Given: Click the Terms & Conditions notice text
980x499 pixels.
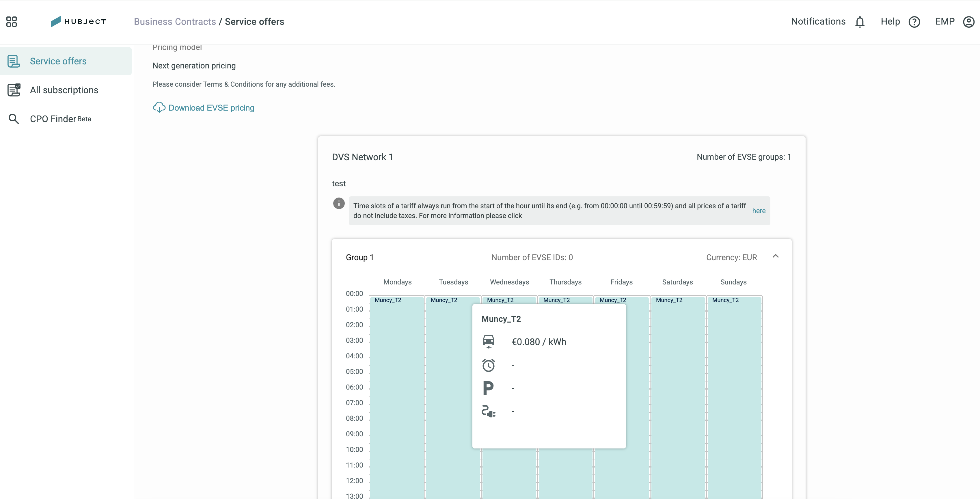Looking at the screenshot, I should point(243,84).
